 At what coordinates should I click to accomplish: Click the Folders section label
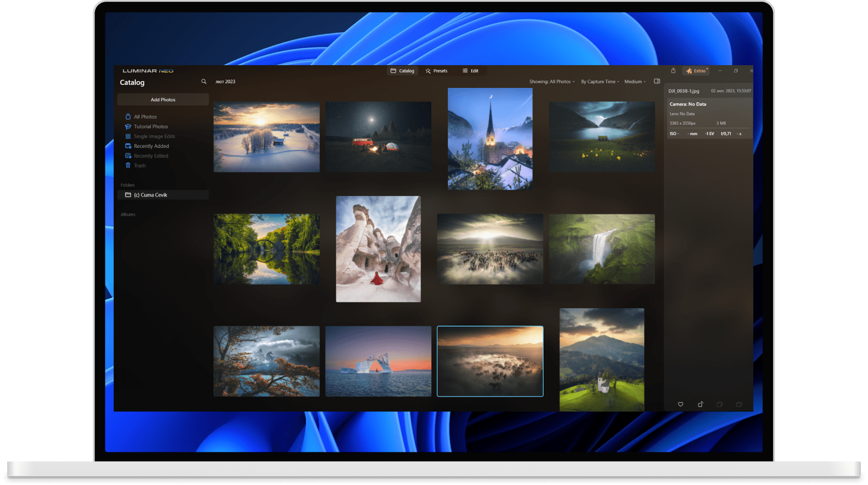128,185
